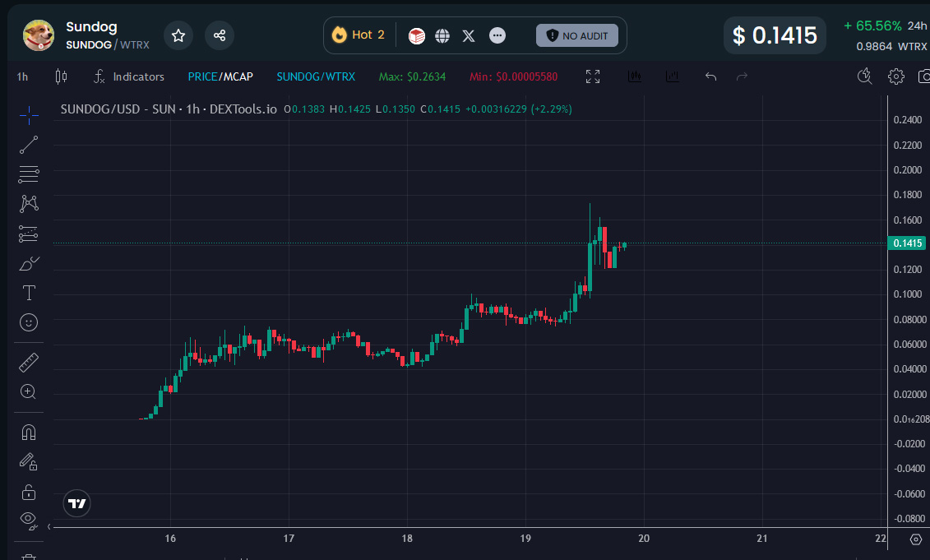The height and width of the screenshot is (560, 930).
Task: Open the Hot 2 ranking badge
Action: click(359, 35)
